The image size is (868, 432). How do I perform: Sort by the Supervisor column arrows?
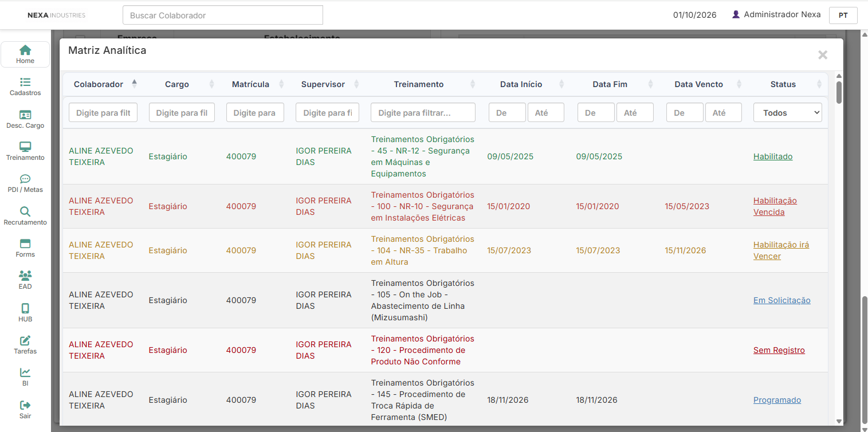(x=356, y=84)
